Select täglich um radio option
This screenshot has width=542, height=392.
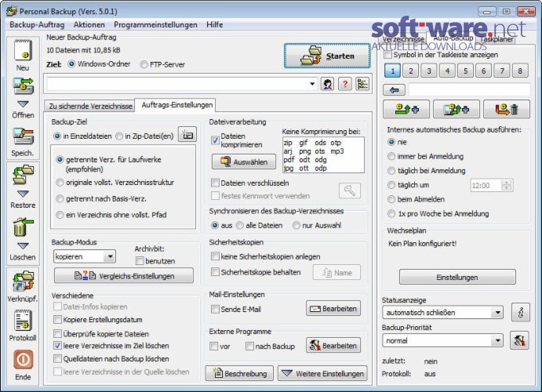[391, 185]
